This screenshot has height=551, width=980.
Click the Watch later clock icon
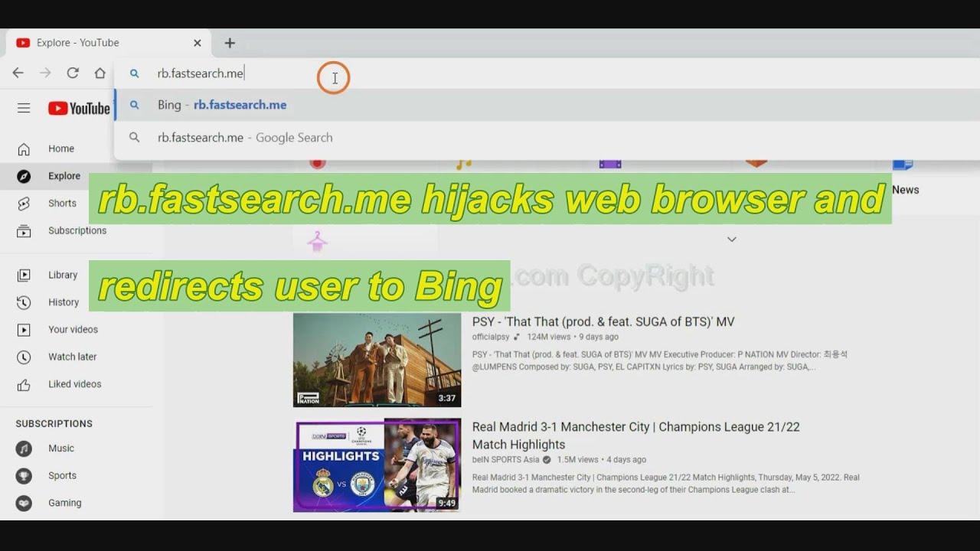pos(24,357)
